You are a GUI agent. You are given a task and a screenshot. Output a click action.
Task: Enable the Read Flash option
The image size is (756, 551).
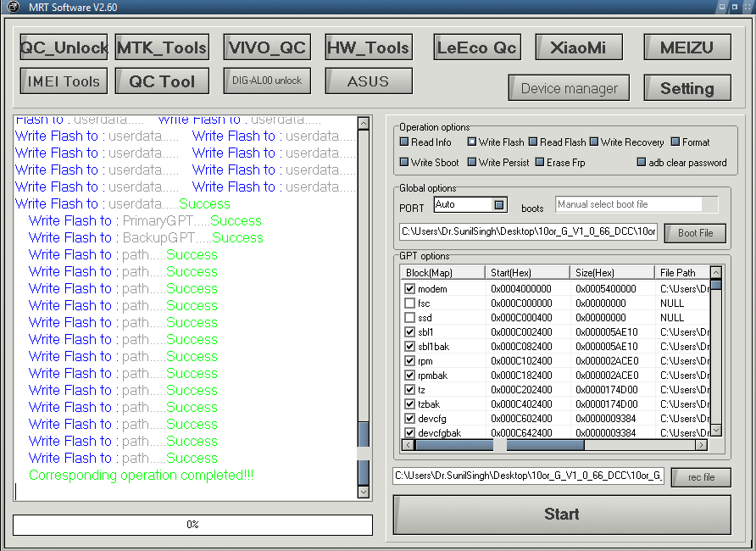pyautogui.click(x=533, y=142)
